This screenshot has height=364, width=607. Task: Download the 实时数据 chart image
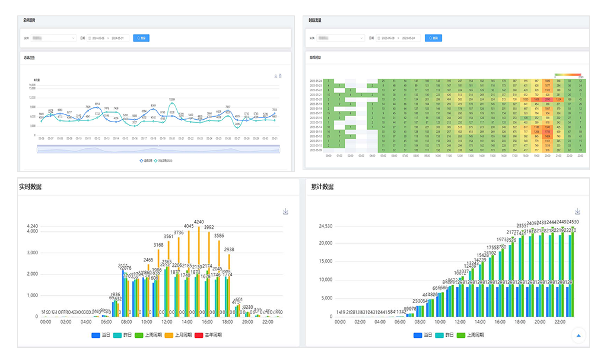(x=285, y=212)
